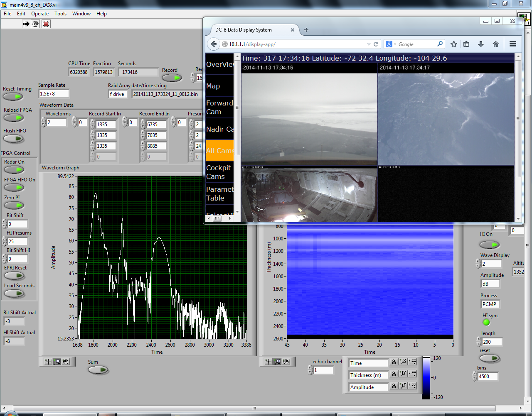Select the waveform graph zoom tool
Image resolution: width=532 pixels, height=416 pixels.
click(57, 362)
